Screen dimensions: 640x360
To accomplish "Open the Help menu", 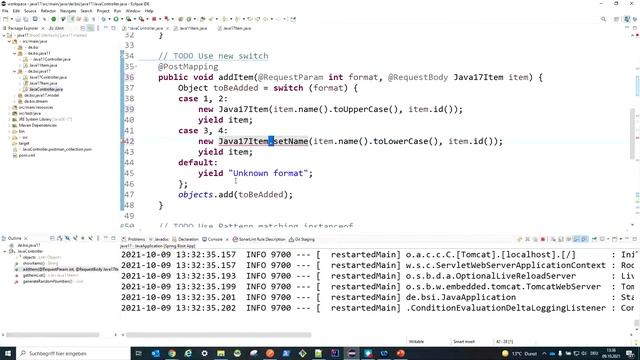I will pyautogui.click(x=149, y=11).
